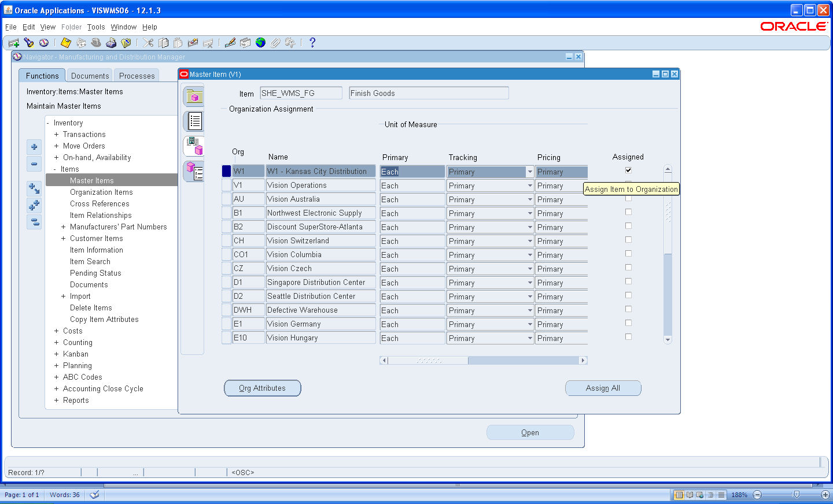833x504 pixels.
Task: Uncheck the Assigned box for W1 Kansas City
Action: click(628, 170)
